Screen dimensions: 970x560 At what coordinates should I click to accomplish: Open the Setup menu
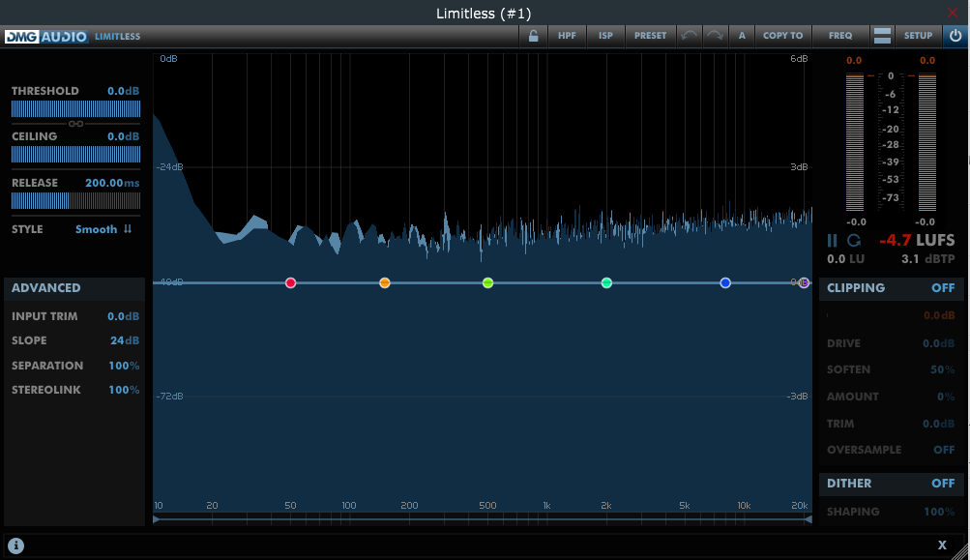pyautogui.click(x=918, y=36)
